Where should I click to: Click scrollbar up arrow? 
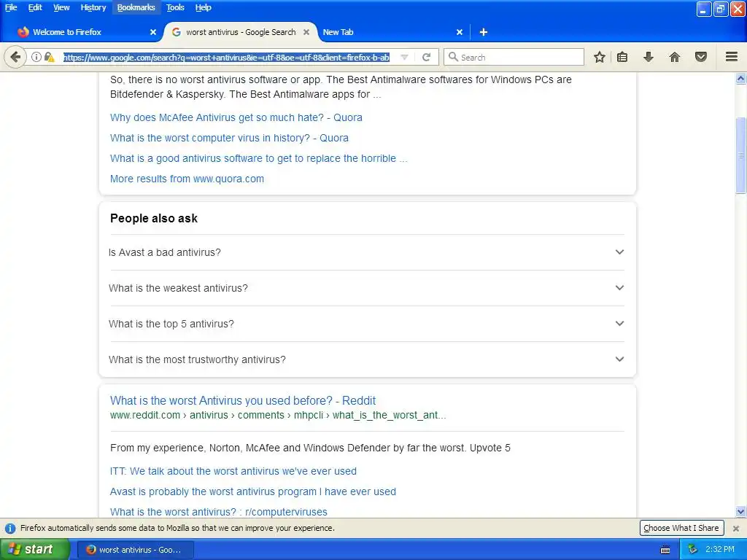[741, 79]
